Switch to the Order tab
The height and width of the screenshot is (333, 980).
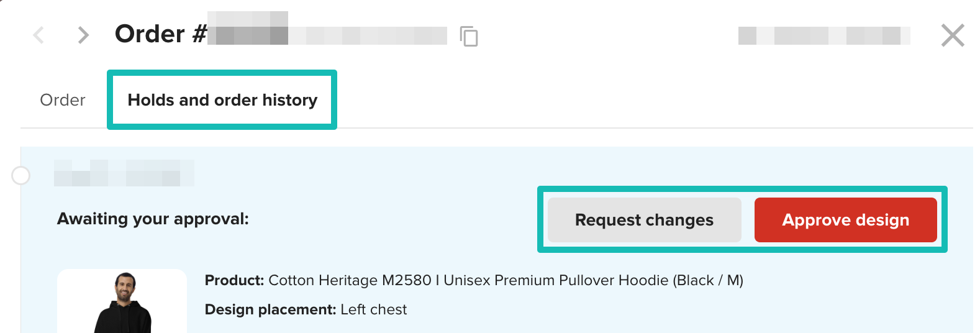click(63, 100)
